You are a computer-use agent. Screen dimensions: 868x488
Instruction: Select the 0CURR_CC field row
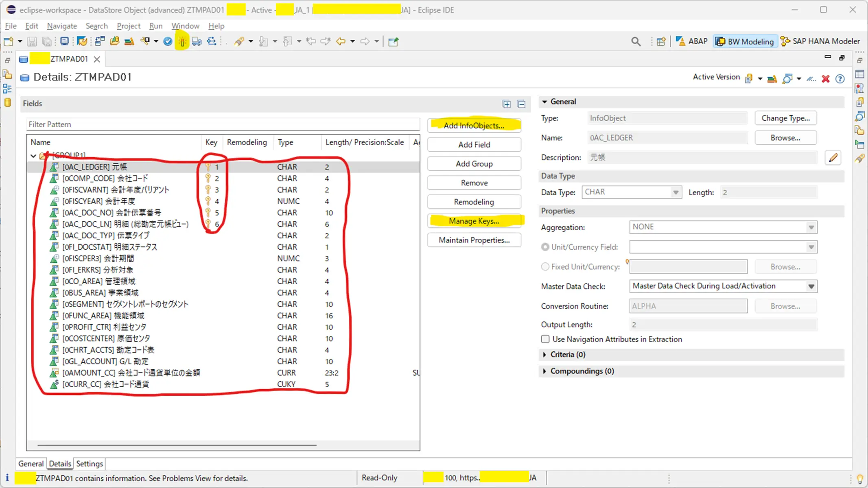pyautogui.click(x=223, y=384)
